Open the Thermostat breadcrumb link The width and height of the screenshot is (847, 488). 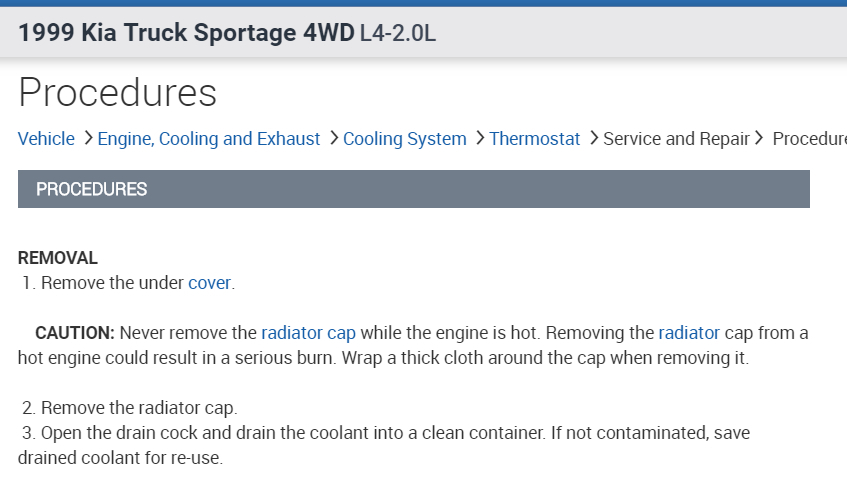pos(535,139)
